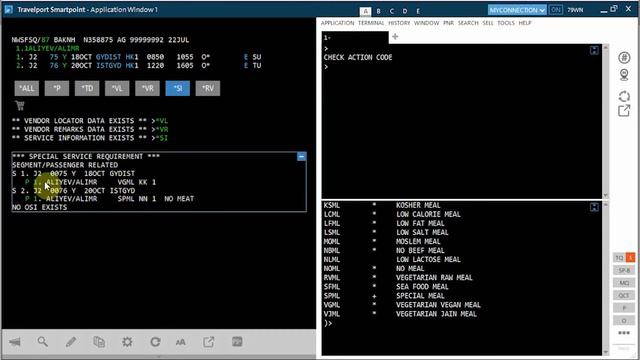Click the VGML Vegetarian Vegan Meal row
The height and width of the screenshot is (360, 640).
(402, 305)
